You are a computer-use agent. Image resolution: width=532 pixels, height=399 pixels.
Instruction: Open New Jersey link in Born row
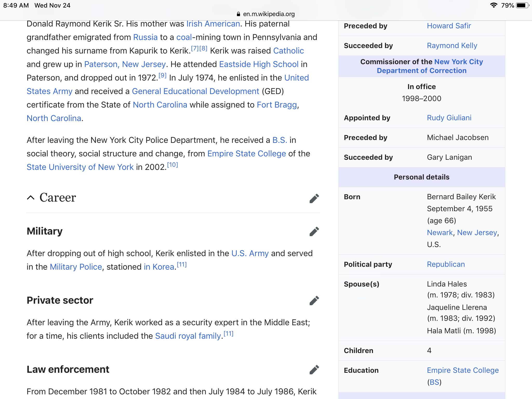pos(477,232)
